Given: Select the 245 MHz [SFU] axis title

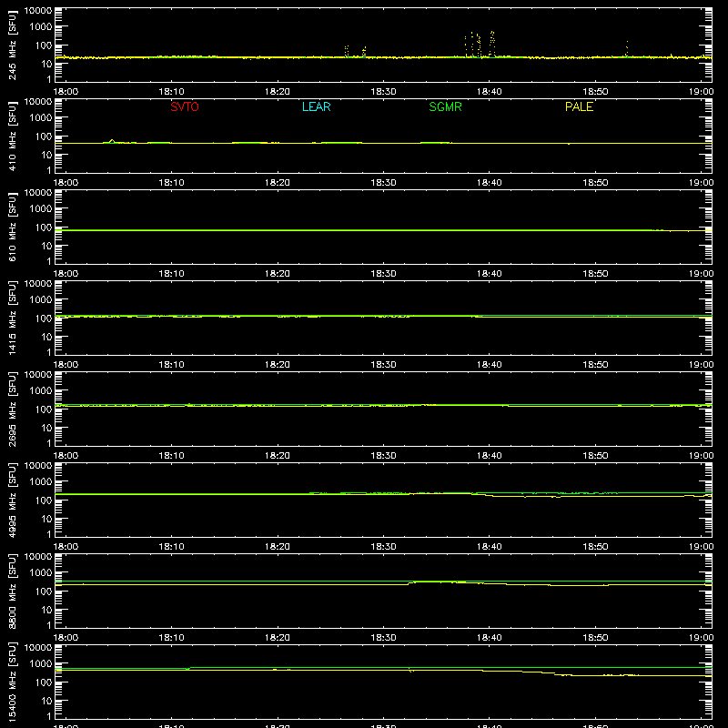Looking at the screenshot, I should click(12, 45).
